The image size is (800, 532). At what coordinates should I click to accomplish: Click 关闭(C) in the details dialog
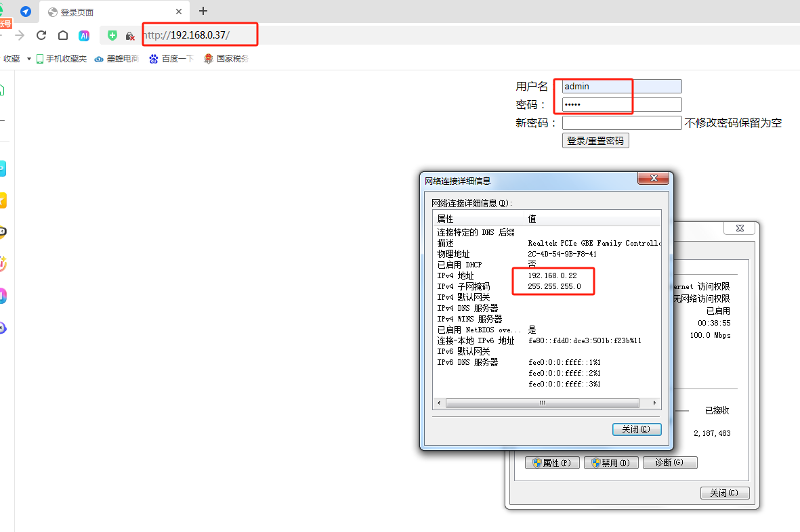click(637, 430)
